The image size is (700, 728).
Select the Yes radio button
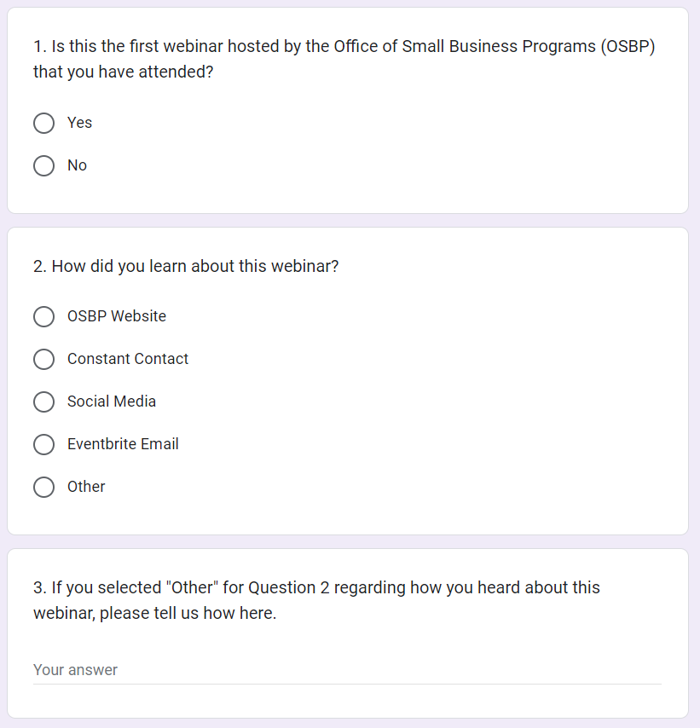tap(44, 124)
